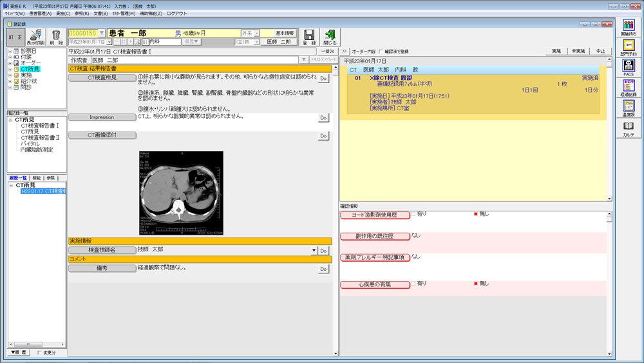Screen dimensions: 644x363
Task: Click the 閉じる exit door icon
Action: click(x=330, y=37)
